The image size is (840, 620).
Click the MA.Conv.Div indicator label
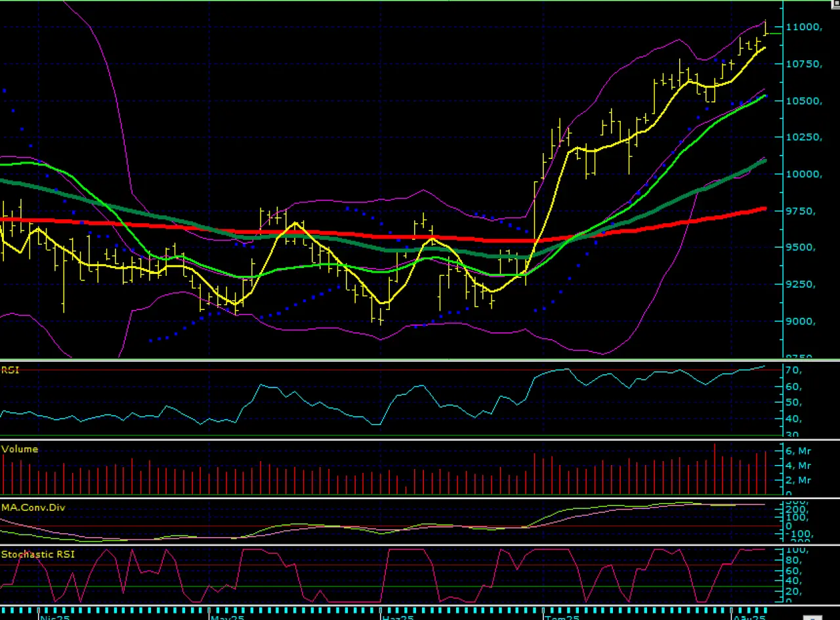(x=33, y=508)
